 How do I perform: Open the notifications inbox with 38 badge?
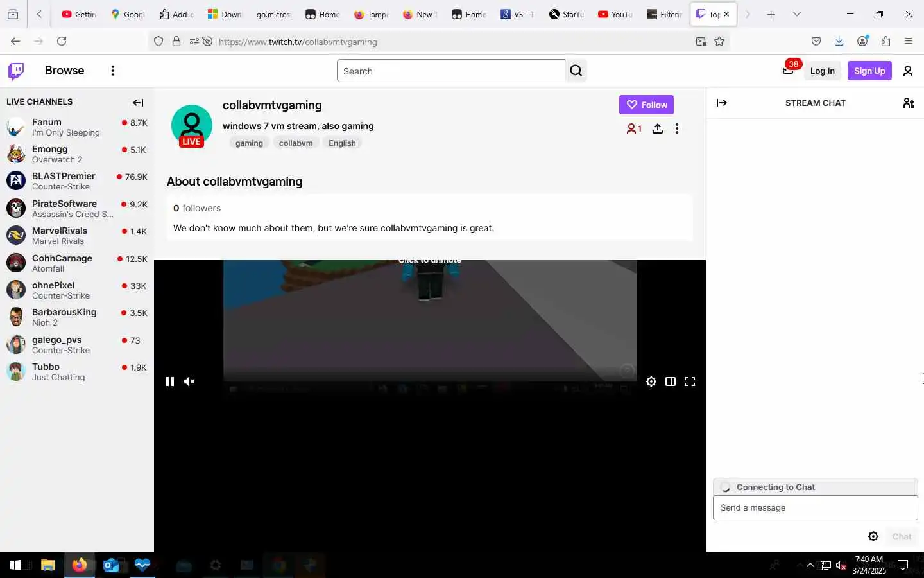click(788, 70)
